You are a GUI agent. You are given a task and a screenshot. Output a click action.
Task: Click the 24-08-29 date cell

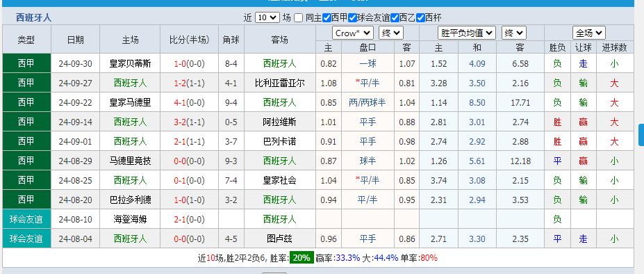[76, 161]
